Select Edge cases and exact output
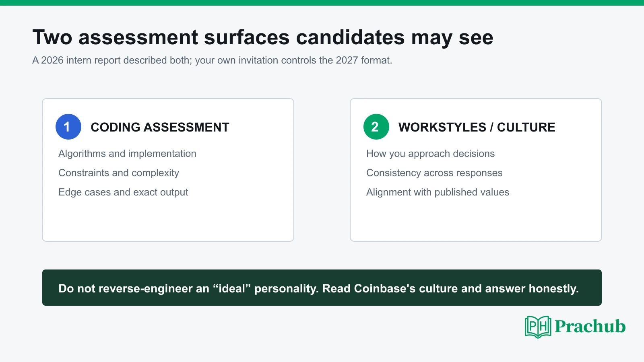 123,192
